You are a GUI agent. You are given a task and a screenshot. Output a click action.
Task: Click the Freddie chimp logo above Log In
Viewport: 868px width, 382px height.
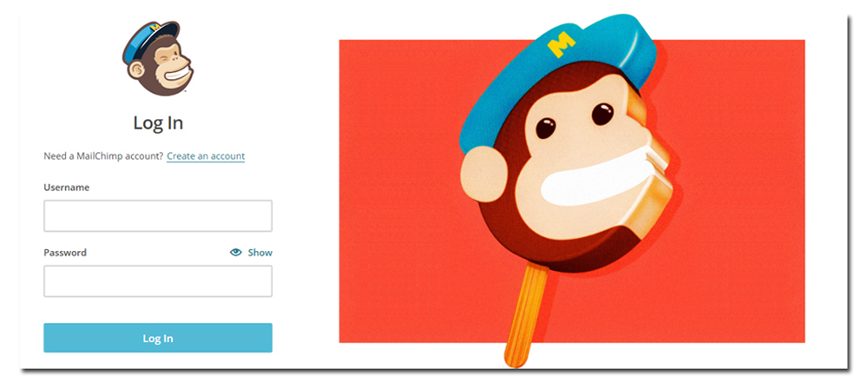158,58
